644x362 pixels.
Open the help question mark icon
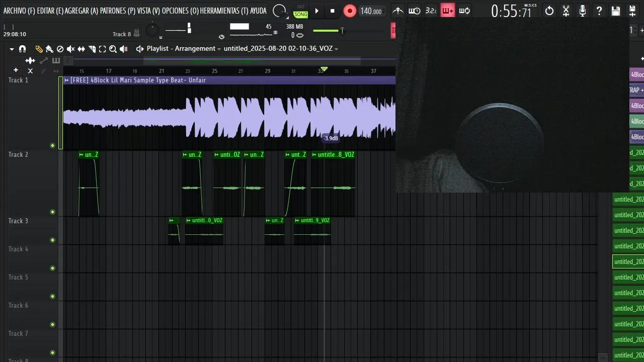(599, 11)
